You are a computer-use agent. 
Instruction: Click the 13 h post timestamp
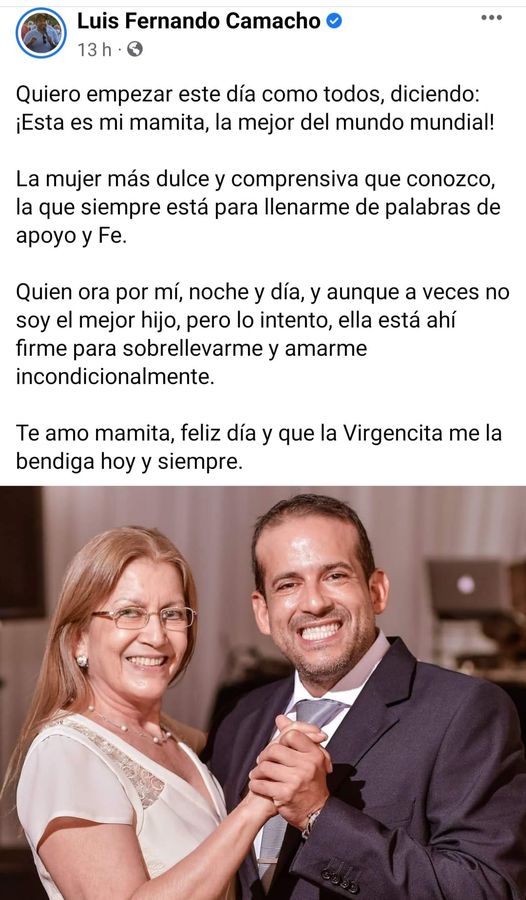(x=95, y=50)
